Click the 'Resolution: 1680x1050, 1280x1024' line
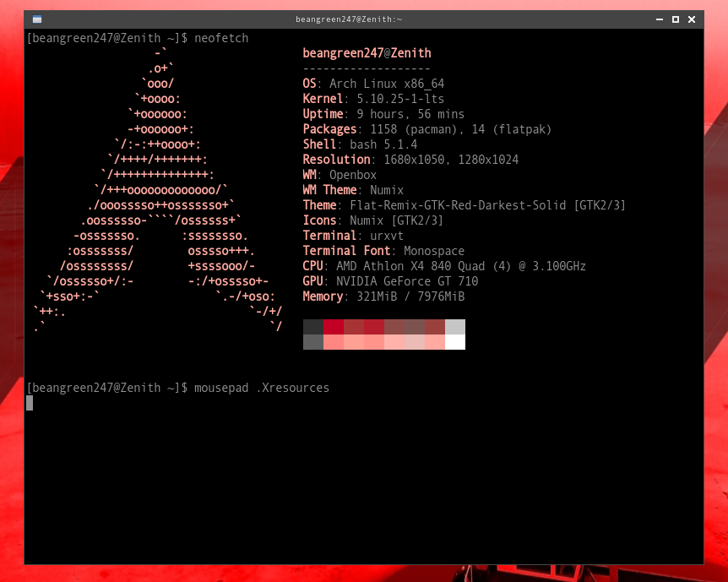Image resolution: width=728 pixels, height=582 pixels. pos(410,160)
